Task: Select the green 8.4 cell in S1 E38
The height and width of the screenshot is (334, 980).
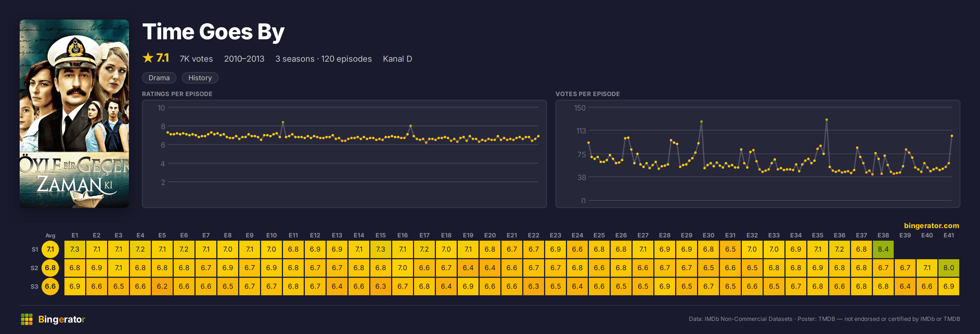Action: [883, 249]
